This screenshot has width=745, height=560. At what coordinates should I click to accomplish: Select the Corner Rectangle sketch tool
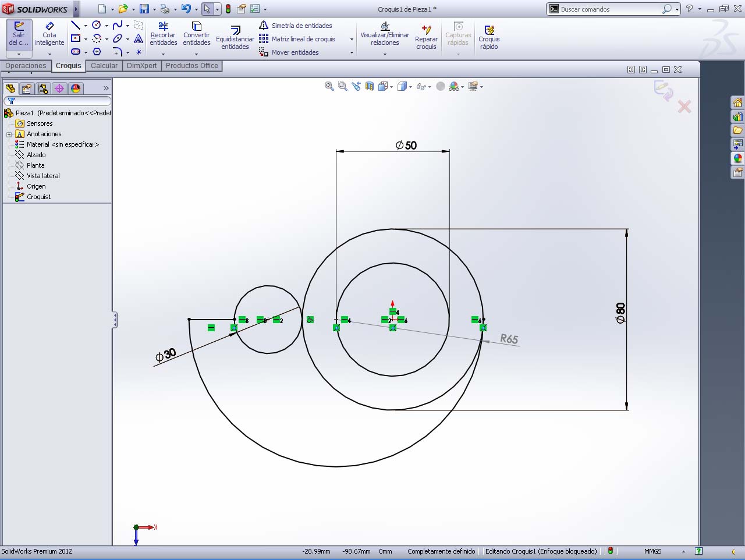point(75,38)
